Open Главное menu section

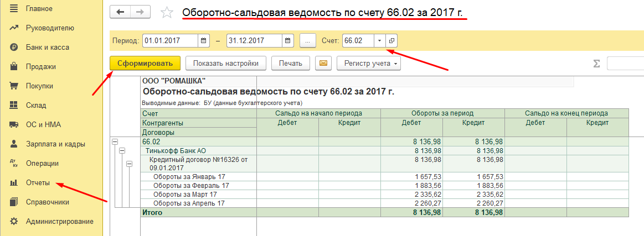coord(39,9)
